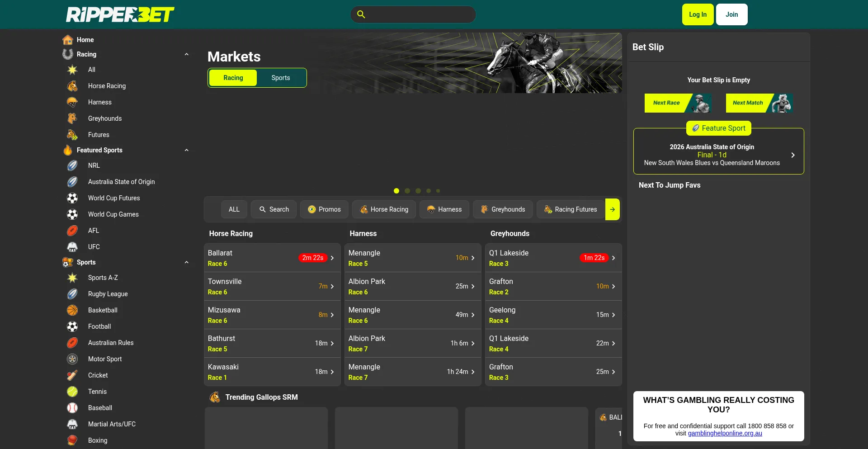The image size is (868, 449).
Task: Click the Trending Gallops SRM horse icon
Action: point(215,397)
